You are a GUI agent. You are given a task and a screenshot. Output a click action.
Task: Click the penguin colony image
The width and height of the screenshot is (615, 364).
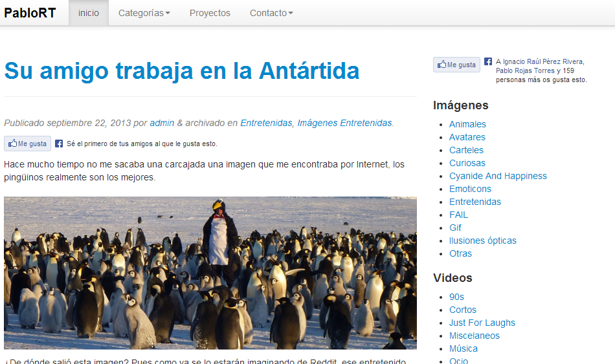[x=210, y=273]
